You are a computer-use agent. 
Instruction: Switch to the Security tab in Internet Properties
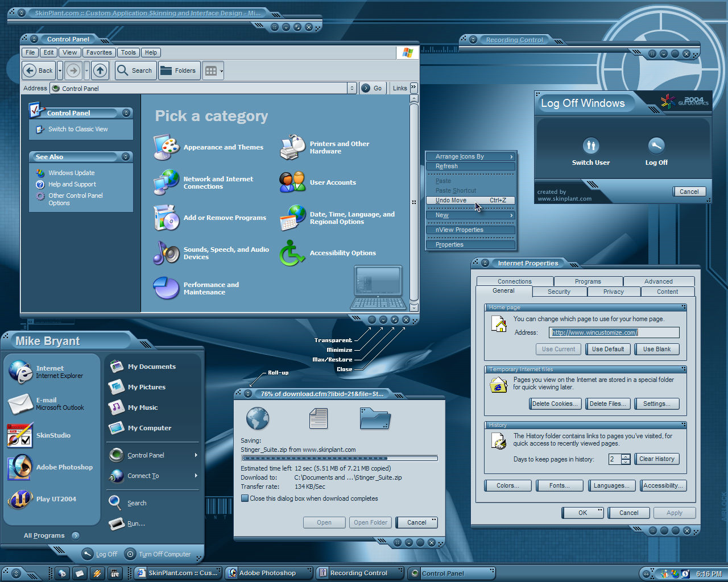click(x=559, y=291)
